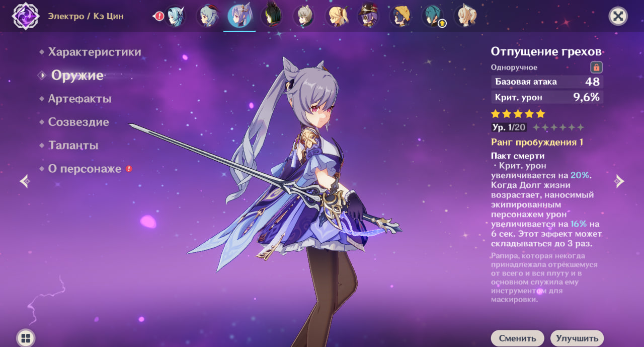
Task: Open the Таланты section
Action: [73, 146]
